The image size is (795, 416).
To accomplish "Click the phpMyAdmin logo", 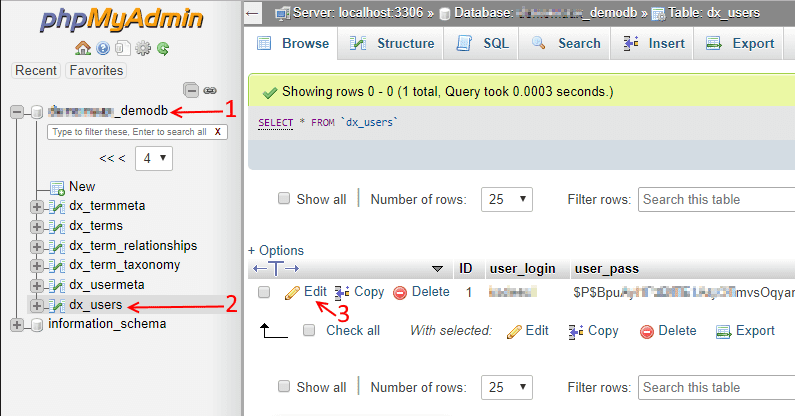I will 122,20.
